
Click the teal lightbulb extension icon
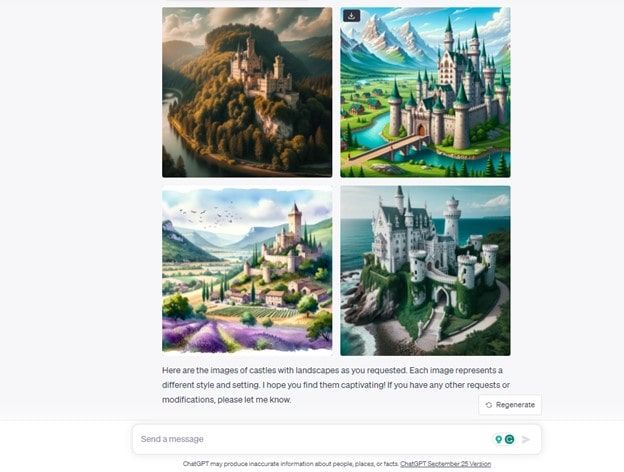(498, 439)
